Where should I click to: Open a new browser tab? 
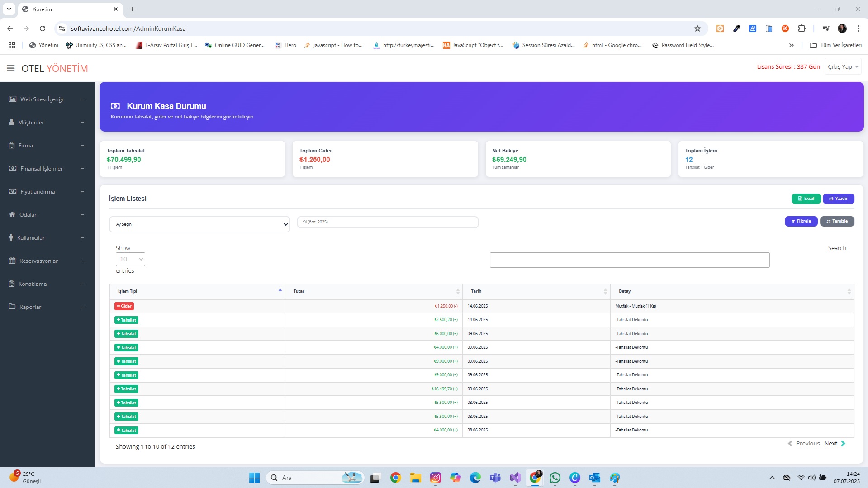[x=132, y=9]
